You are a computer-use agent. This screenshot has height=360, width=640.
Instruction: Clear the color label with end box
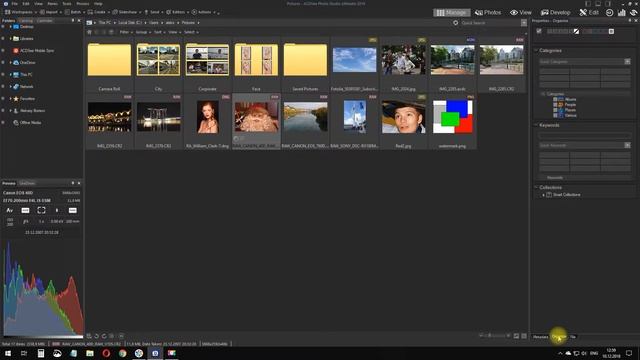pyautogui.click(x=611, y=31)
